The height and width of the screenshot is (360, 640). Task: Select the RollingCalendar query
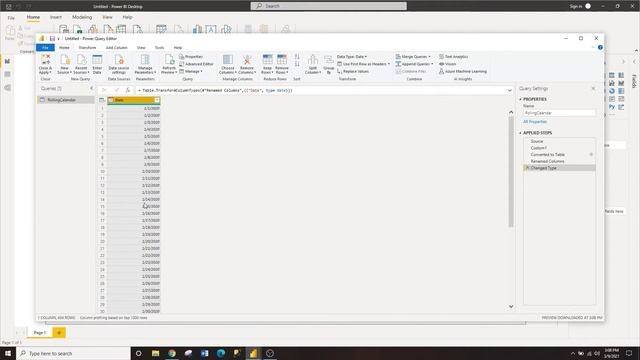(x=66, y=100)
